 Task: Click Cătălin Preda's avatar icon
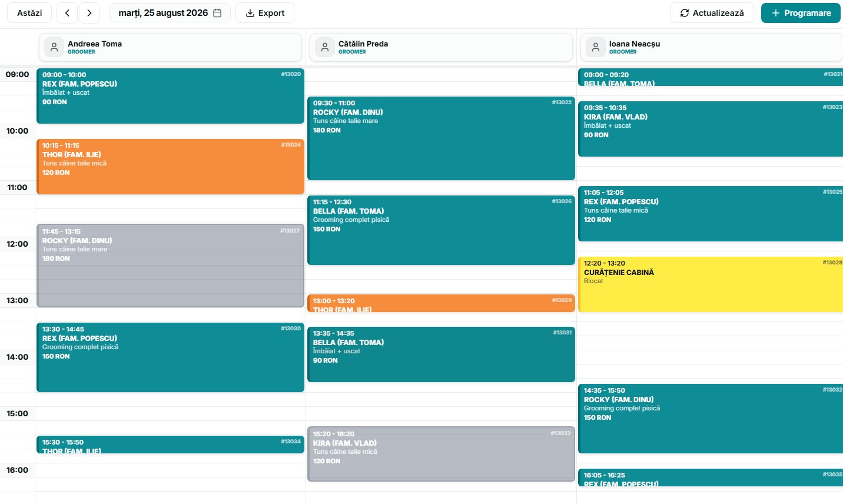click(325, 47)
